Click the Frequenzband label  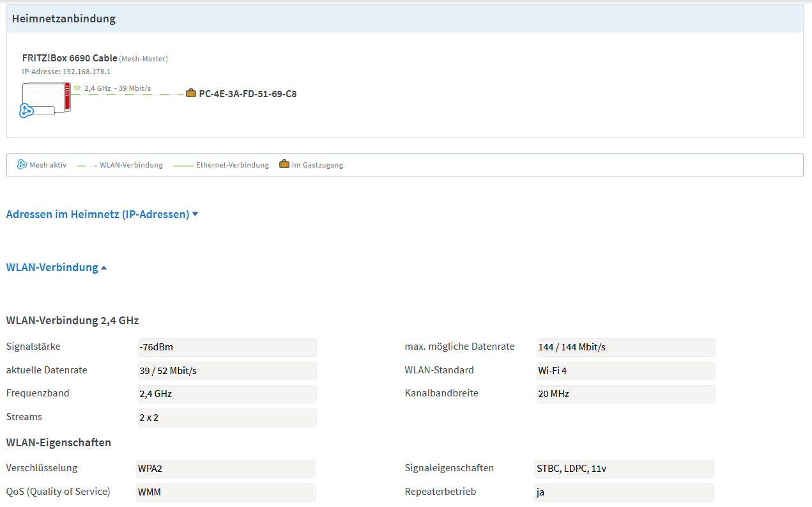click(x=38, y=393)
